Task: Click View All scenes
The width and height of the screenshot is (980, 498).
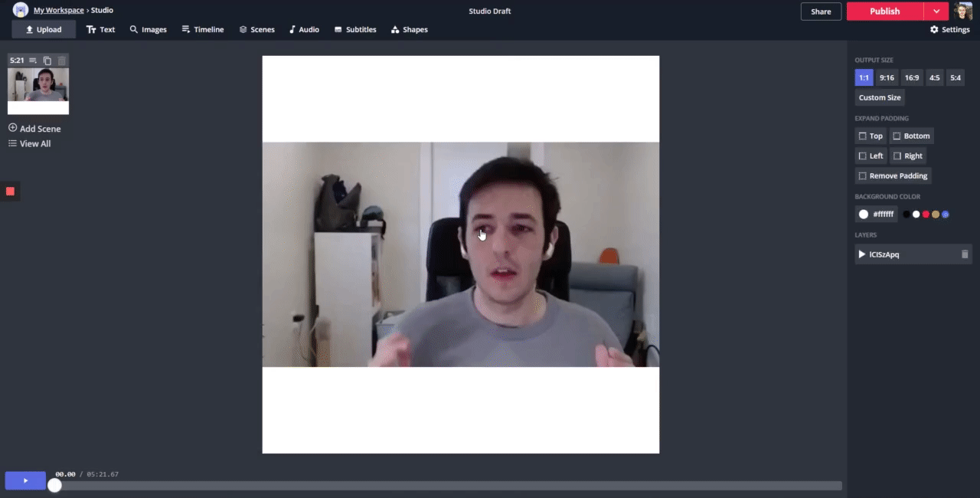Action: coord(29,143)
